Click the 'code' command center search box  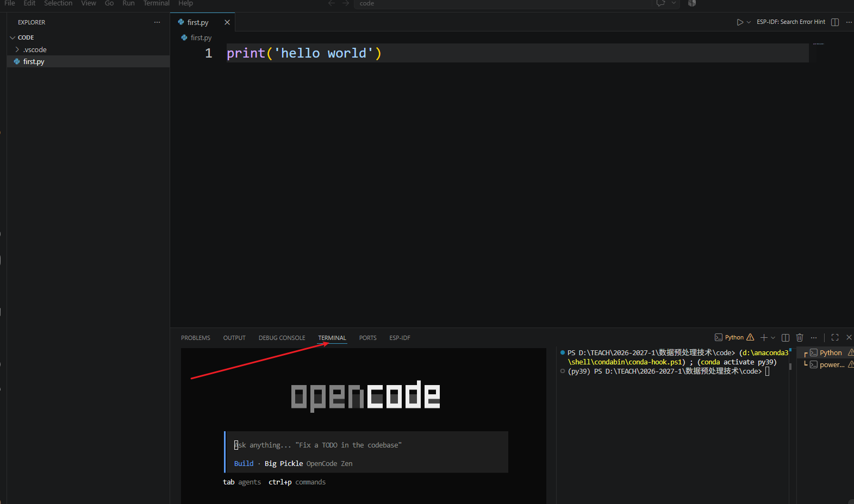tap(503, 3)
